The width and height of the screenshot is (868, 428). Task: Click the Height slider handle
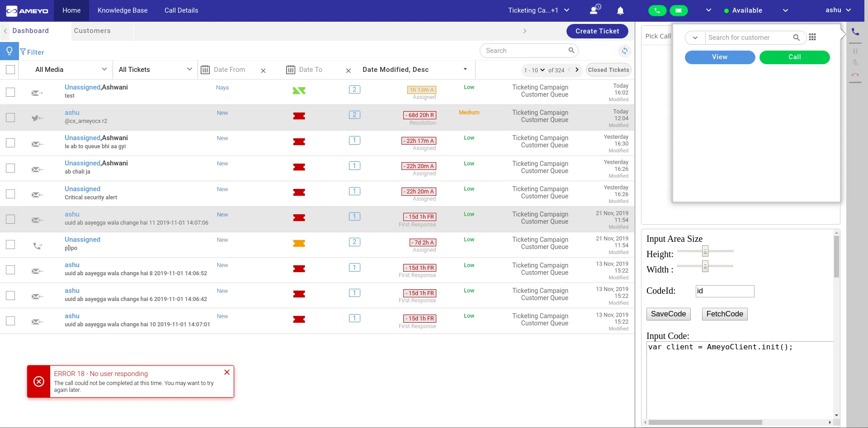[705, 251]
